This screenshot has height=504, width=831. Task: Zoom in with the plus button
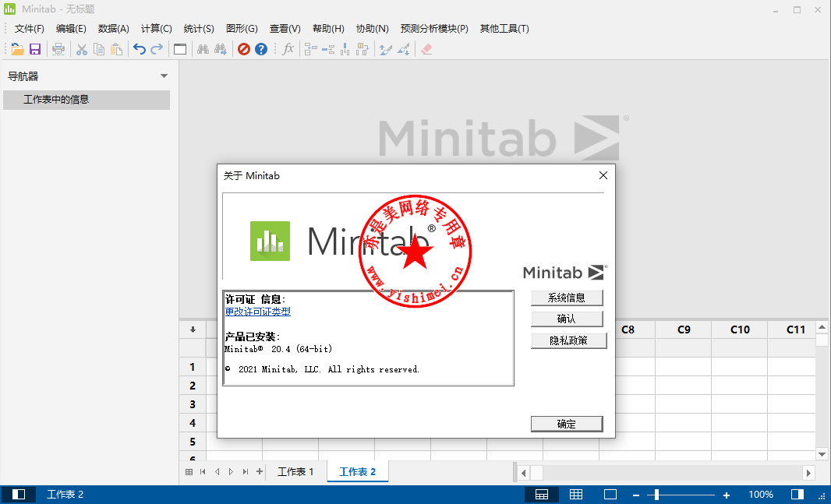point(727,495)
